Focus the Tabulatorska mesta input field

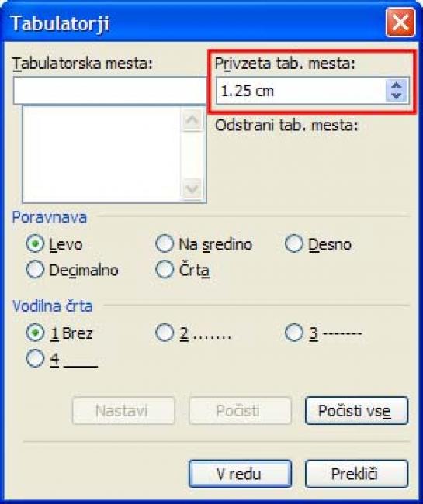tap(109, 90)
